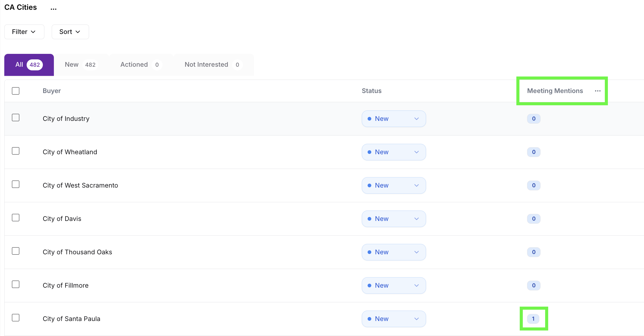Switch to the Actioned tab

140,65
